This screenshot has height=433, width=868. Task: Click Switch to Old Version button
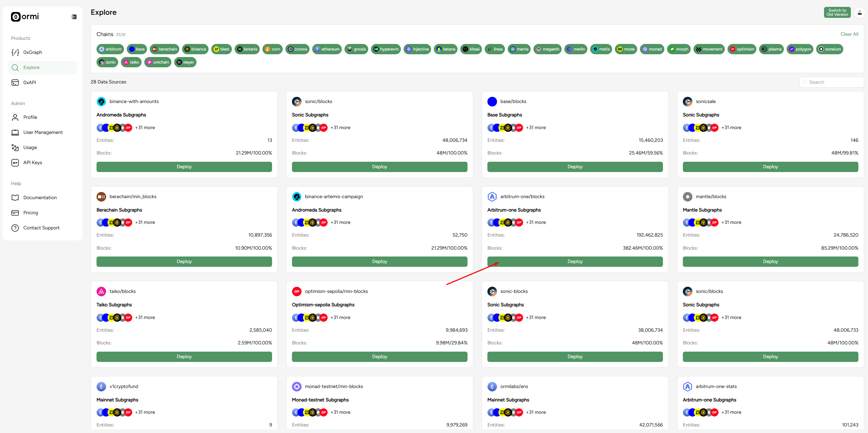(837, 12)
